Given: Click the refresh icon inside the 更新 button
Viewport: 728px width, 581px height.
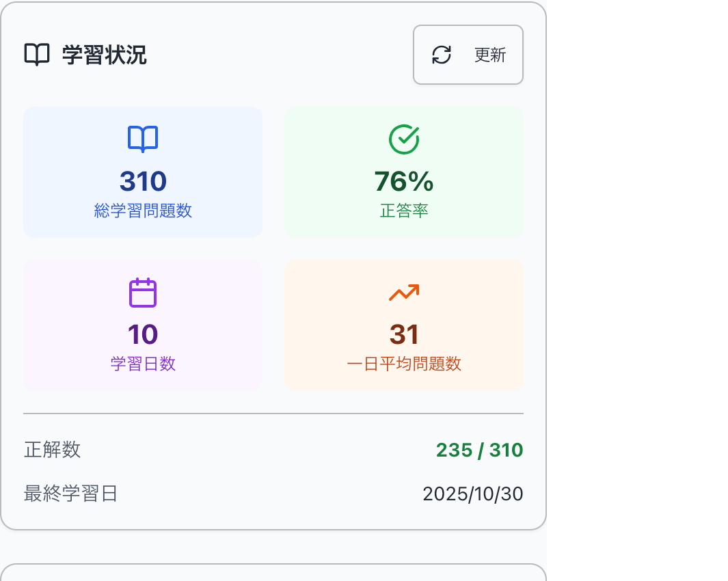Looking at the screenshot, I should tap(442, 55).
